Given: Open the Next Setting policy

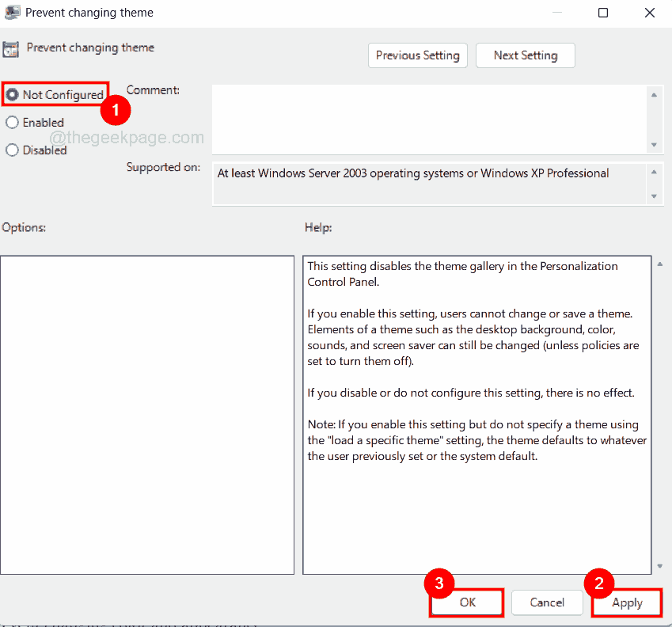Looking at the screenshot, I should point(525,55).
